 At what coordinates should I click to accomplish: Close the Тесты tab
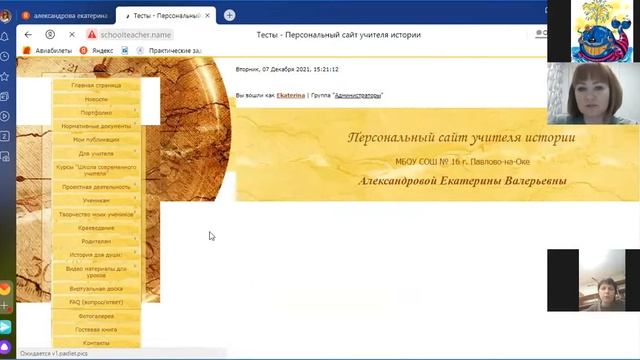(207, 16)
